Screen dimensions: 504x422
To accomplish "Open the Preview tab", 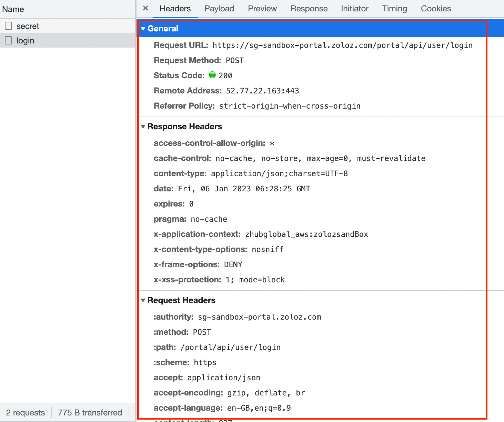I will (x=262, y=9).
